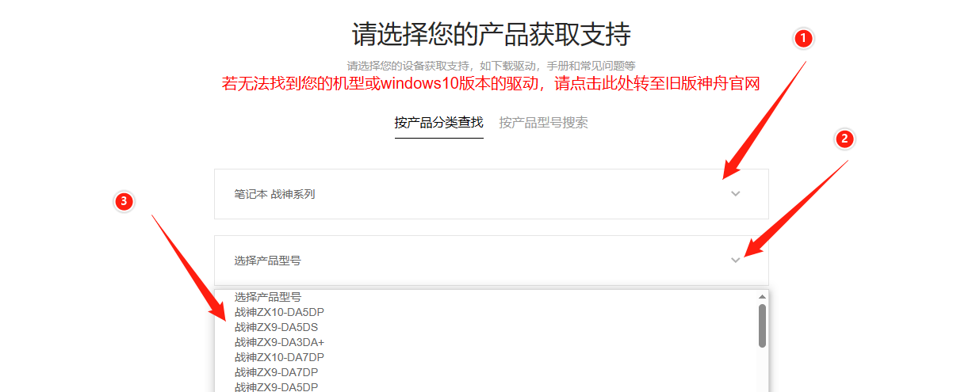980x392 pixels.
Task: Click chevron on 笔记本 战神系列 dropdown
Action: pyautogui.click(x=735, y=194)
